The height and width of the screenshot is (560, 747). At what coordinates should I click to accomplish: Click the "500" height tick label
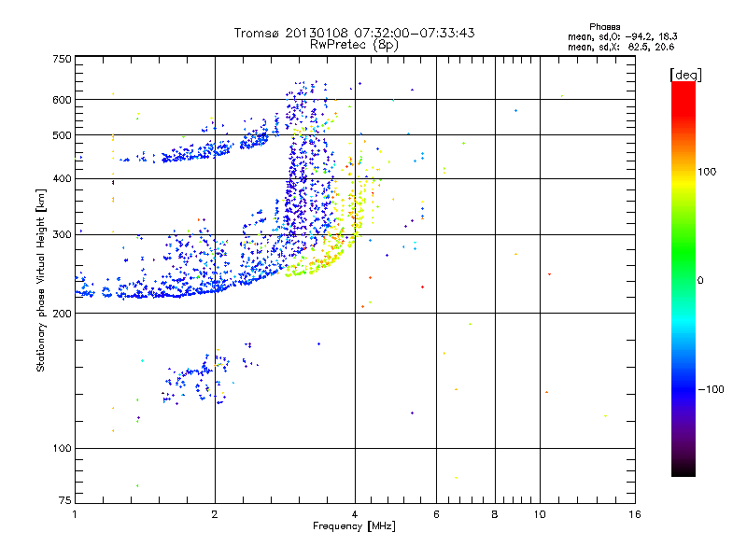click(62, 135)
